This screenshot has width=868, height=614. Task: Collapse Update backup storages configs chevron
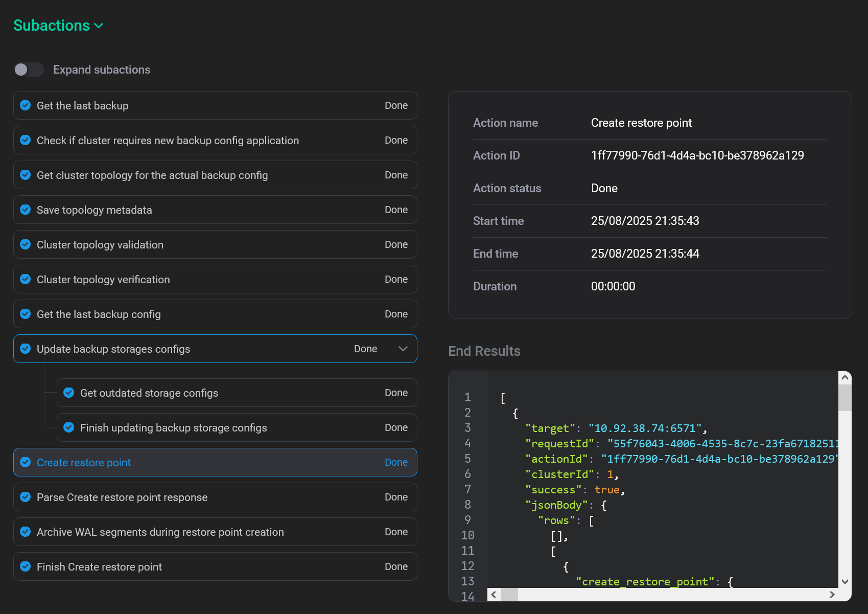pyautogui.click(x=403, y=349)
